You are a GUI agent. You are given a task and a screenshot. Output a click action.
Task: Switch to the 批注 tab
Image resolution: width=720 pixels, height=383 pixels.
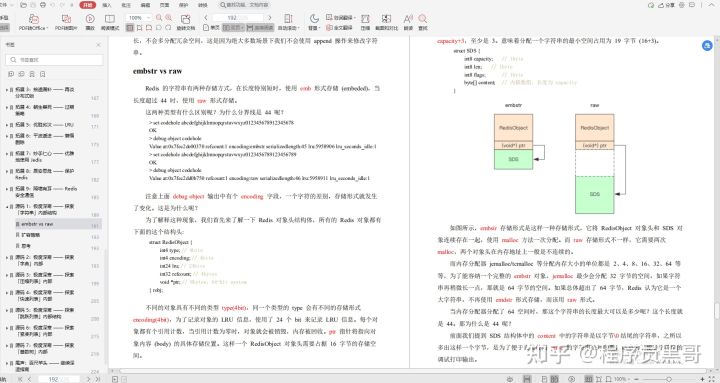pos(126,5)
